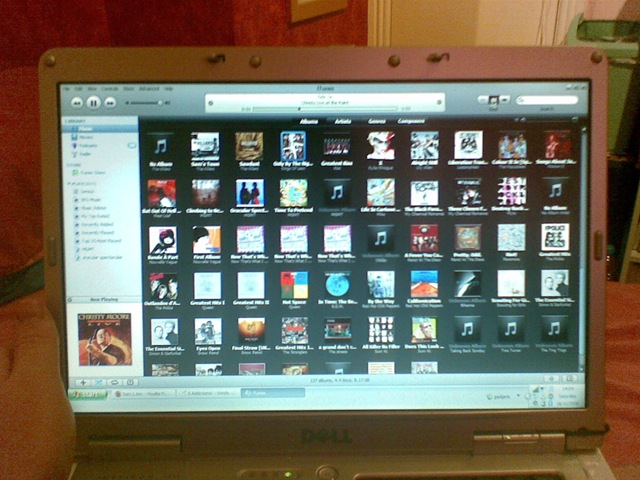
Task: Switch to the iTunes taskbar button
Action: 273,393
